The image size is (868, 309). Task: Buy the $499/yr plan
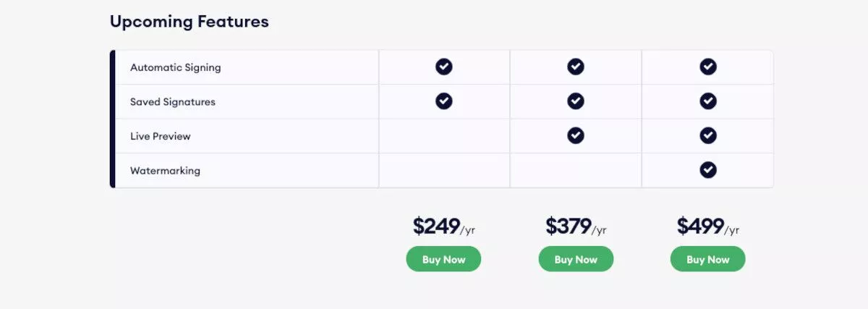pyautogui.click(x=708, y=259)
